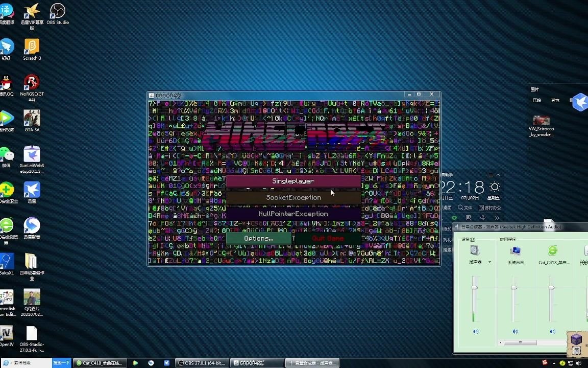Click the 迅雷 bird icon on the taskbar
Image resolution: width=588 pixels, height=368 pixels.
tap(167, 363)
